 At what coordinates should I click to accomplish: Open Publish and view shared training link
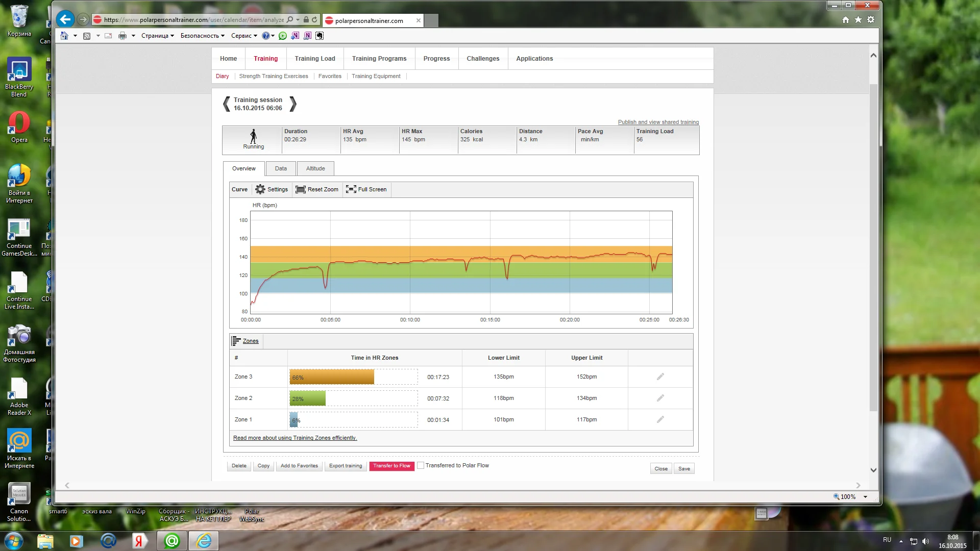pyautogui.click(x=658, y=122)
